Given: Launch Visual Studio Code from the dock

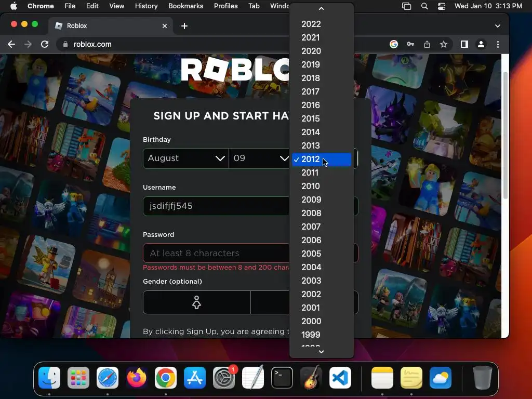Looking at the screenshot, I should click(340, 378).
